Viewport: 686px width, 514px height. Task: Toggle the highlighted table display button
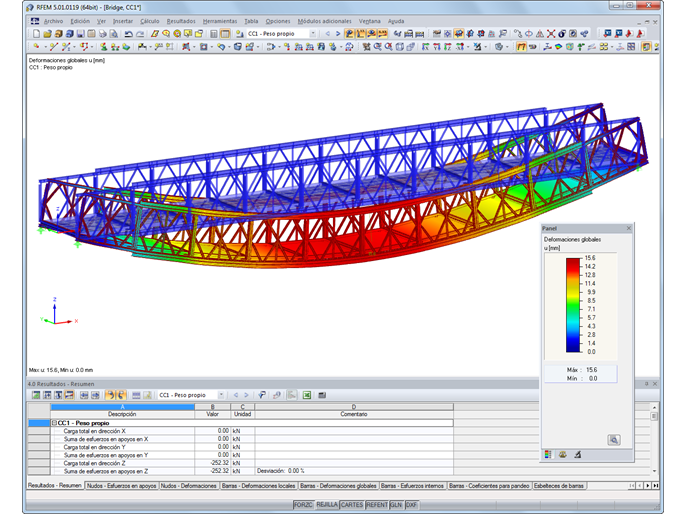(x=224, y=34)
